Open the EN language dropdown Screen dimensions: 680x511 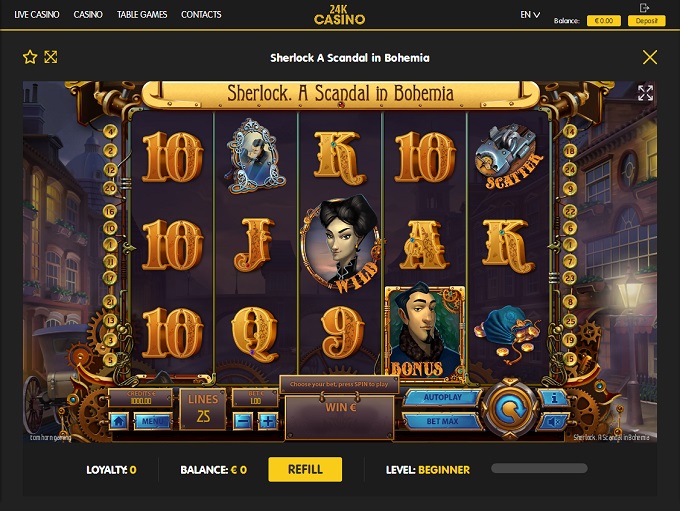click(x=530, y=14)
